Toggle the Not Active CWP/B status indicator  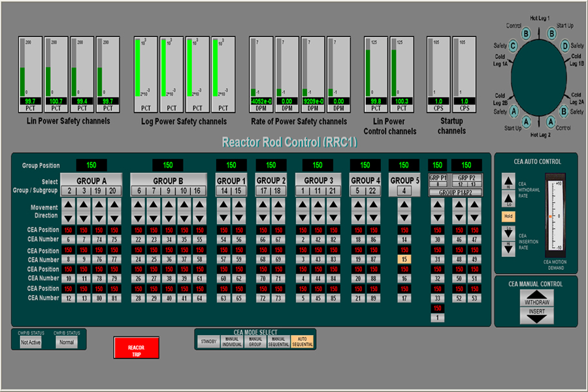31,342
